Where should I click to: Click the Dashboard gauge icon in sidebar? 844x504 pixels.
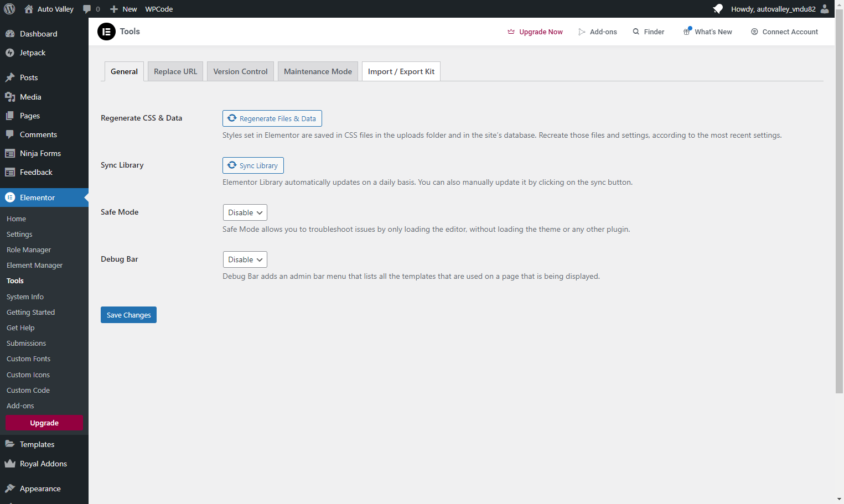[x=10, y=34]
